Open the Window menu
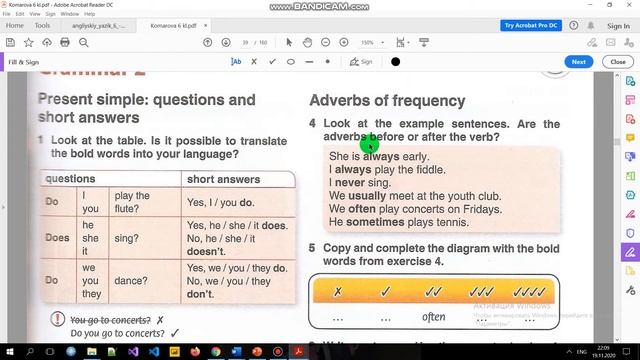 [x=69, y=14]
